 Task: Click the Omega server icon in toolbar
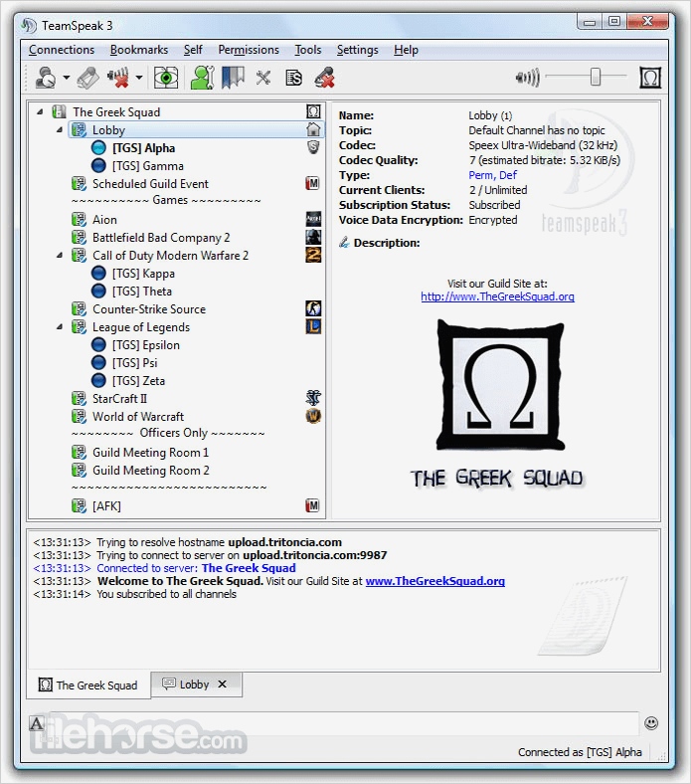650,78
